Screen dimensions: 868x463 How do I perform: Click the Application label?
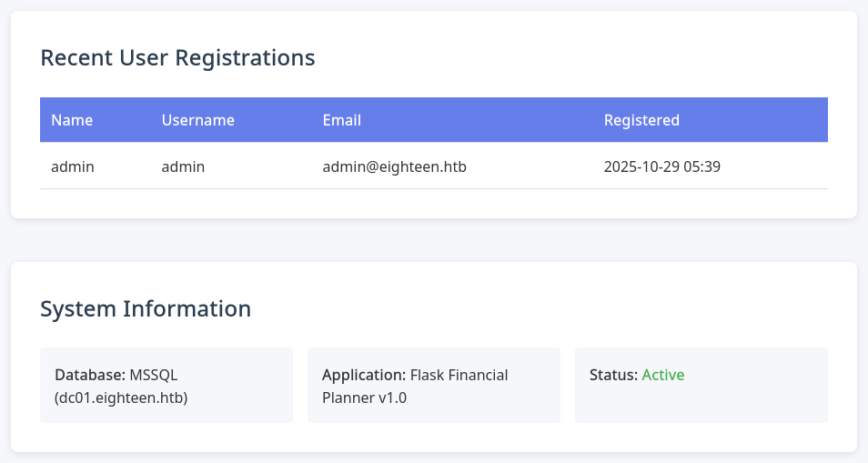tap(364, 375)
